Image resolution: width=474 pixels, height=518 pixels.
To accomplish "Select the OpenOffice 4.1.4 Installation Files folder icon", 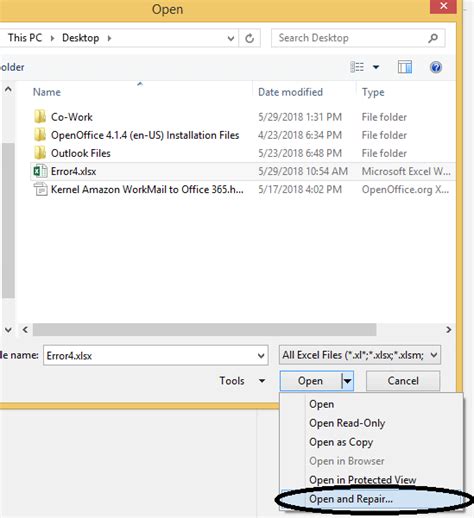I will tap(40, 135).
